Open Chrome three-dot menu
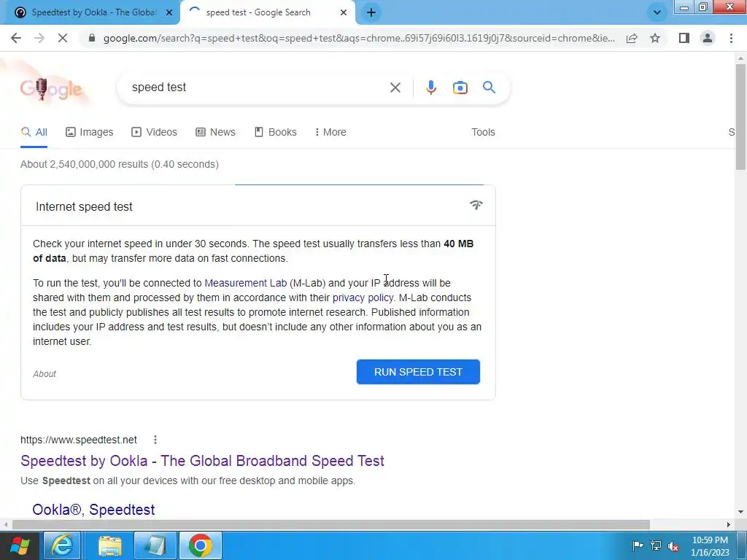This screenshot has width=747, height=560. tap(731, 38)
